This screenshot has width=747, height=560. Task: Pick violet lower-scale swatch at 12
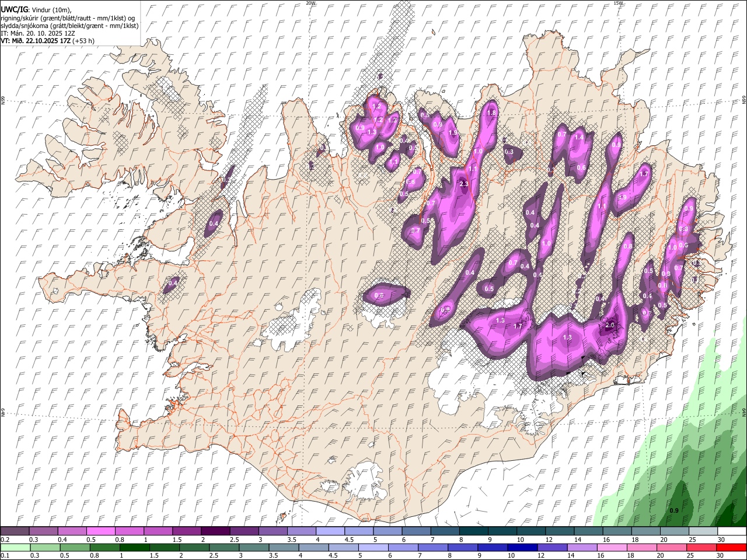553,548
